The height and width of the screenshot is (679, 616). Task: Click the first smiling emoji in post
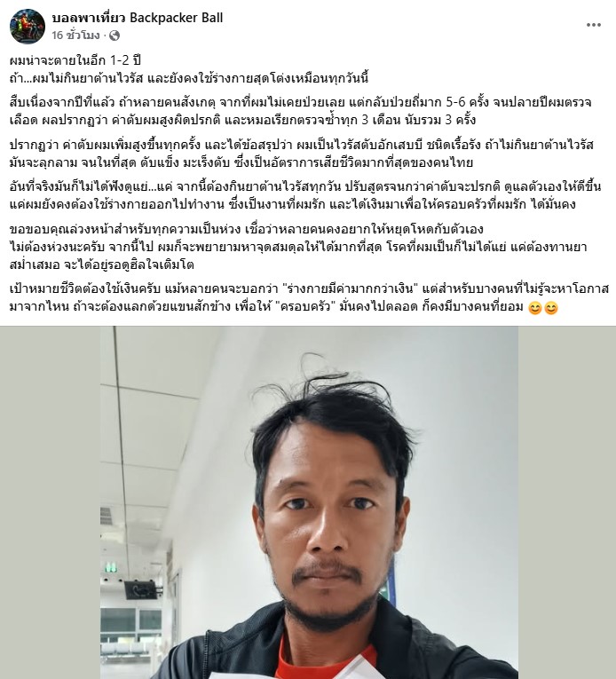tap(535, 308)
